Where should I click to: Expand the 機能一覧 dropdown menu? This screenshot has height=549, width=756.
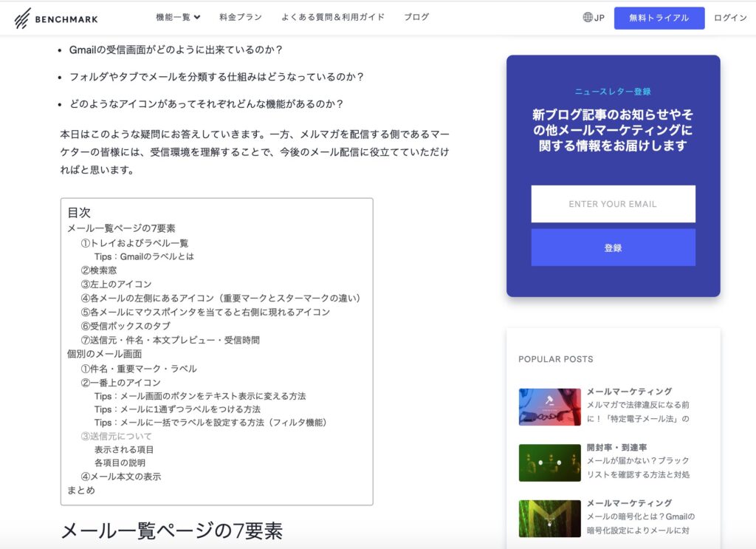click(178, 17)
